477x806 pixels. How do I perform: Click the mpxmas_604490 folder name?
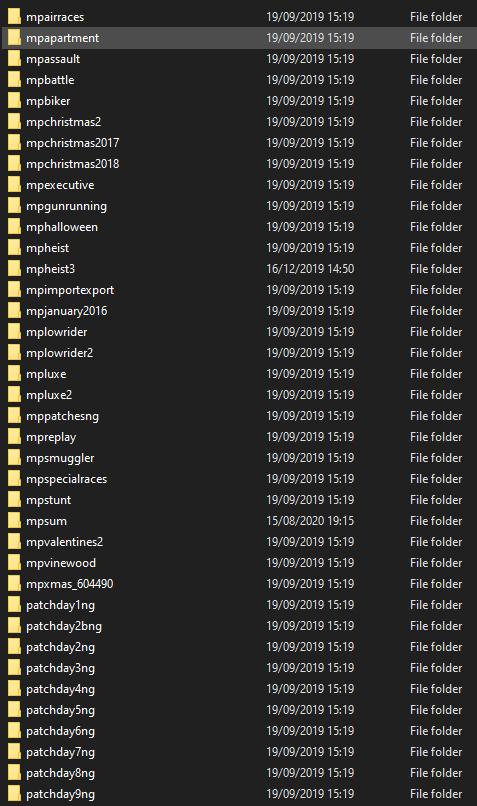tap(69, 583)
